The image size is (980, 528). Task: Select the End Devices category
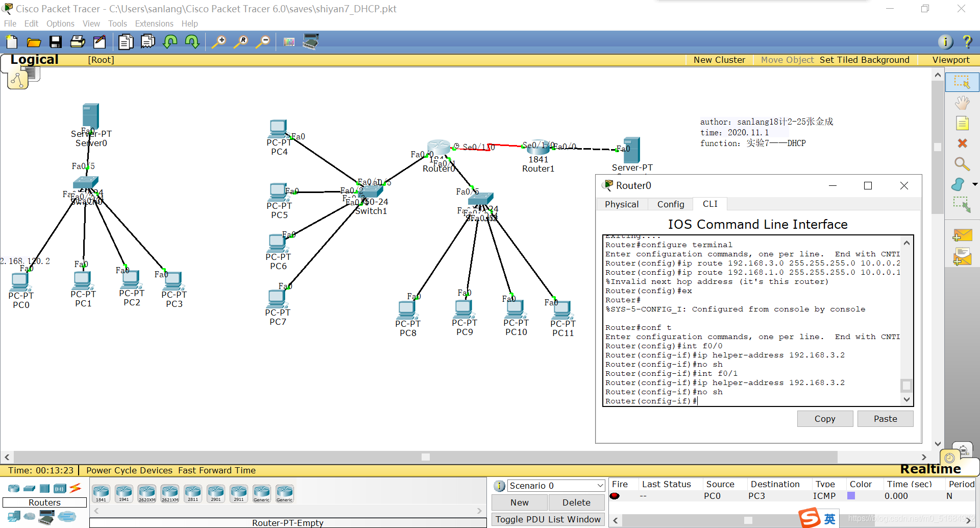tap(14, 517)
